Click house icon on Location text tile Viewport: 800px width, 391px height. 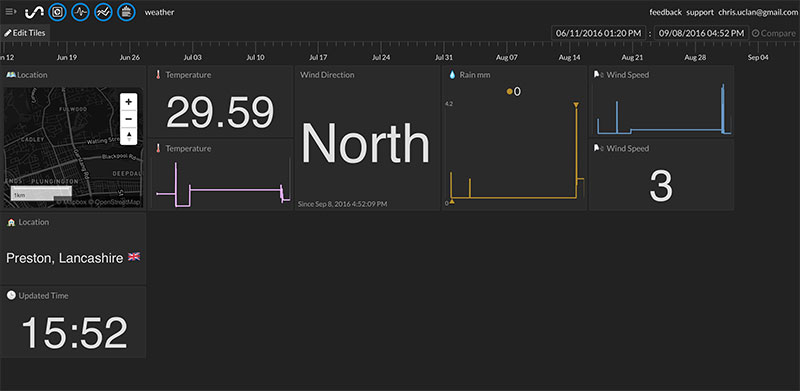coord(11,223)
